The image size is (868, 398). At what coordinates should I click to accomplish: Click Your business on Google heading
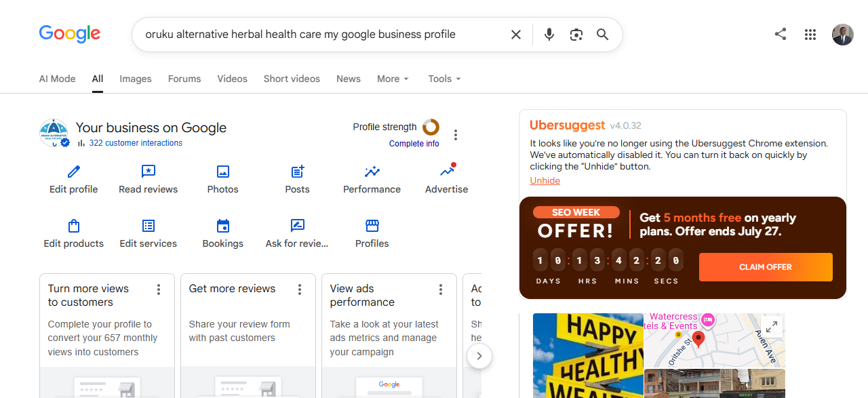click(x=151, y=127)
